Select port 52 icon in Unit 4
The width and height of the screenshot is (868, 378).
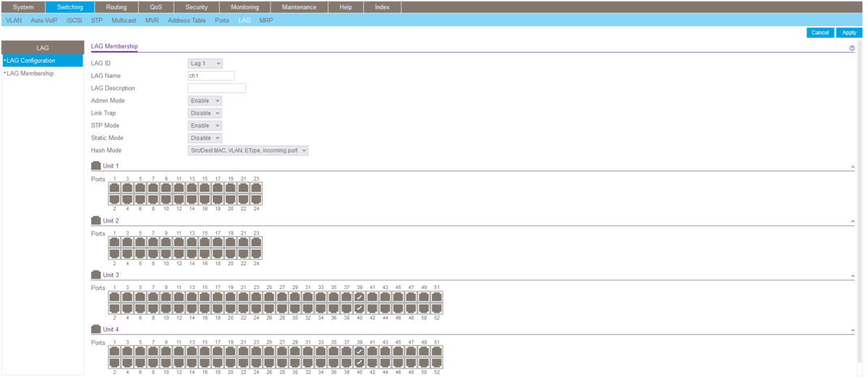pos(436,363)
